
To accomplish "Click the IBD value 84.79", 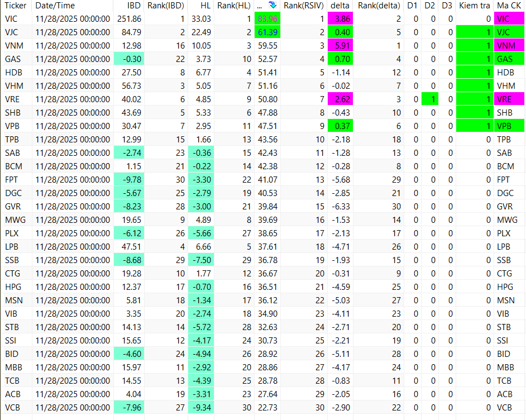I will click(x=132, y=32).
